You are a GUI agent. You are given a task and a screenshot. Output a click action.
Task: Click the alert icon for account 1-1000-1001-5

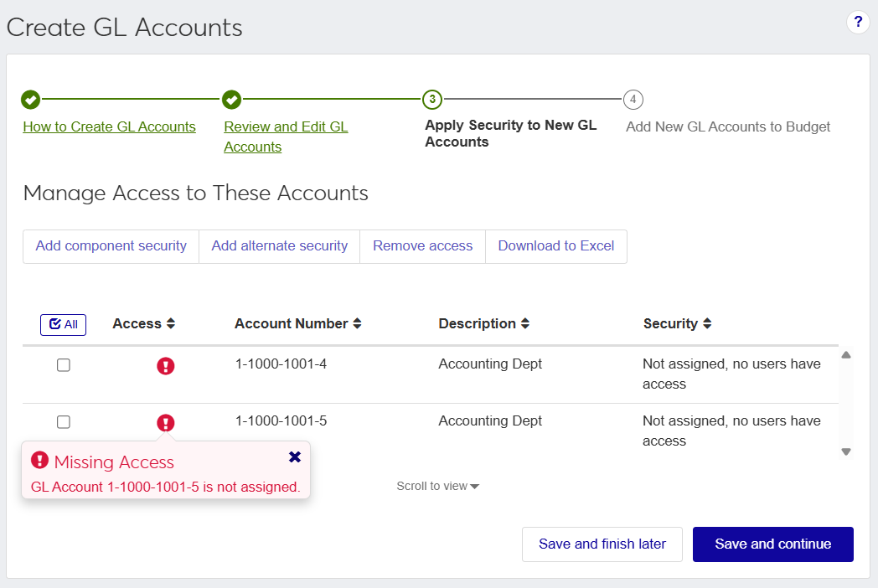click(x=166, y=423)
